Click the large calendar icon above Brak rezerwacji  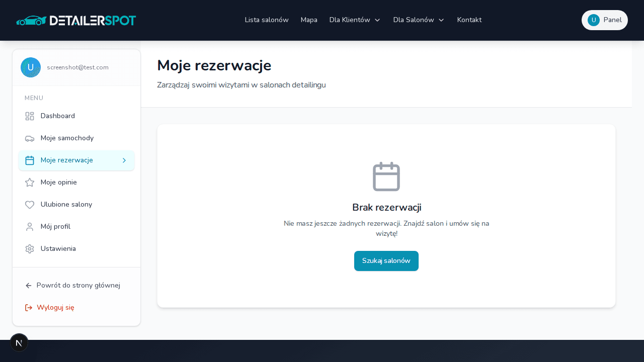(386, 176)
